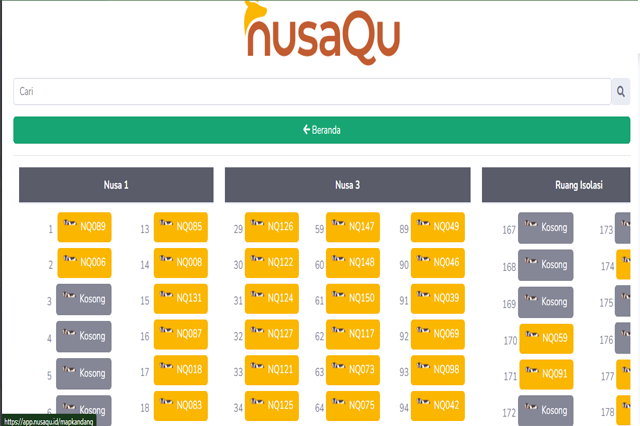The height and width of the screenshot is (426, 640).
Task: Open cow NQ147 in stall 59
Action: tap(353, 227)
